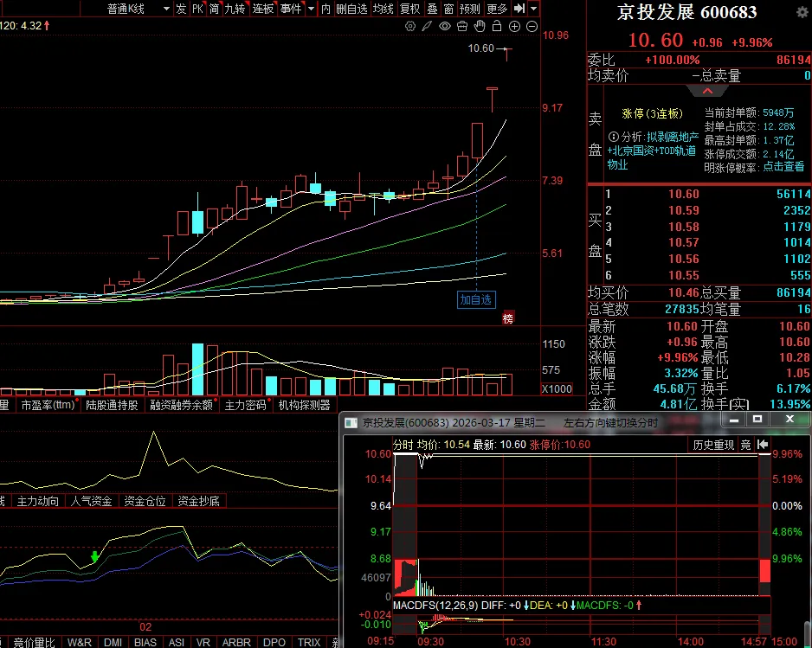Switch to BIAS indicator tab
This screenshot has height=648, width=812.
pos(145,642)
